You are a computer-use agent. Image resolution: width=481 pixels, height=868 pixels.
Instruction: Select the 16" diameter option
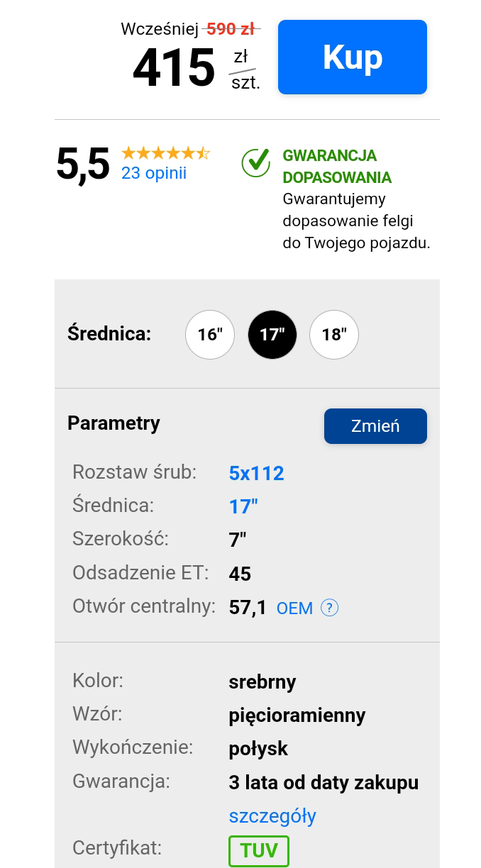pyautogui.click(x=210, y=335)
